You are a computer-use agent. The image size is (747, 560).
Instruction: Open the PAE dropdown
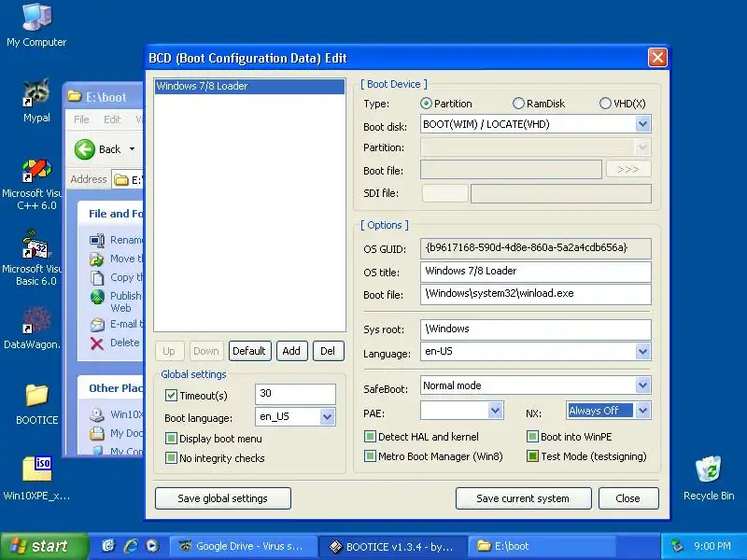[495, 411]
